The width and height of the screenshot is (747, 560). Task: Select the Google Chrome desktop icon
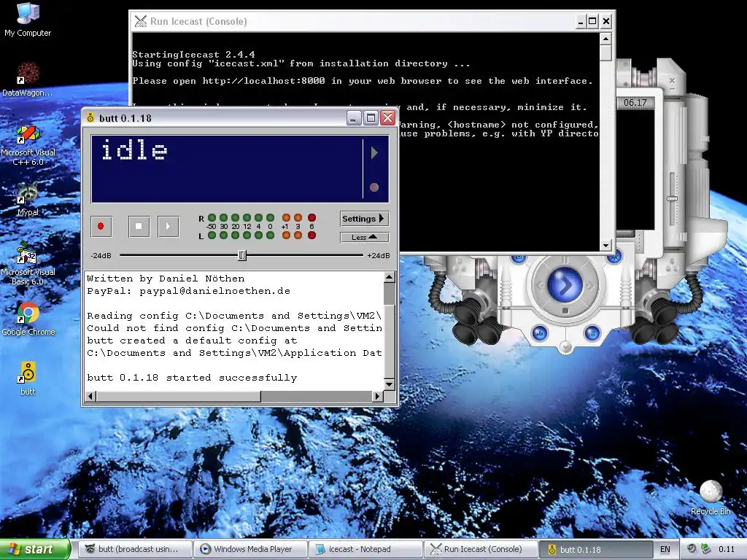pos(28,319)
